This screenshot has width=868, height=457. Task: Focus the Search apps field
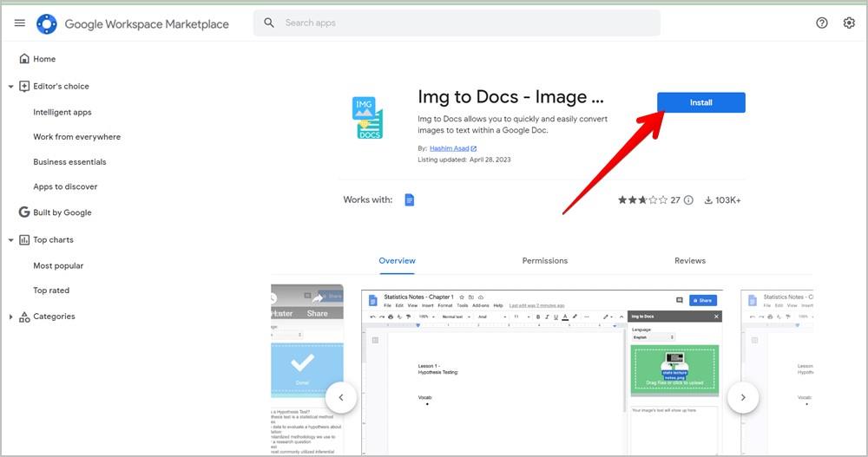pos(457,23)
